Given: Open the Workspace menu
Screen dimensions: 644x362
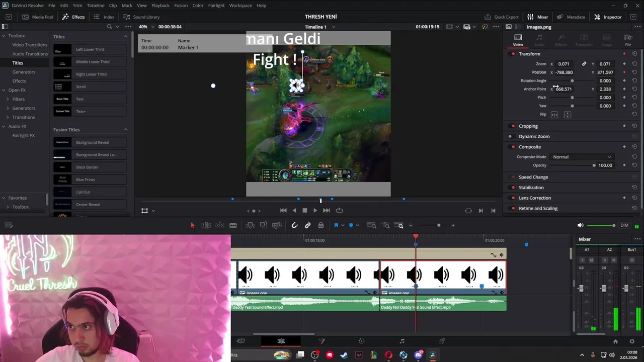Looking at the screenshot, I should 240,6.
